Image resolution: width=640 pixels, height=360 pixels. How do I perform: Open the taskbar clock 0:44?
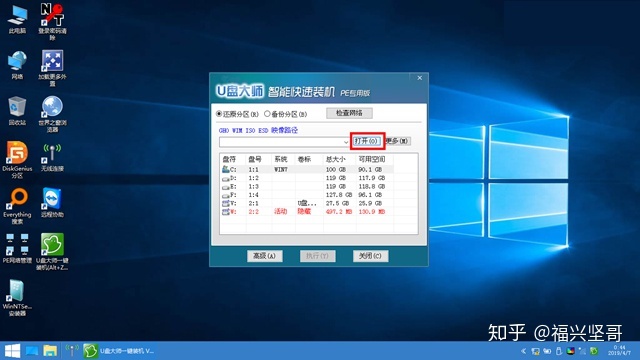click(x=619, y=351)
